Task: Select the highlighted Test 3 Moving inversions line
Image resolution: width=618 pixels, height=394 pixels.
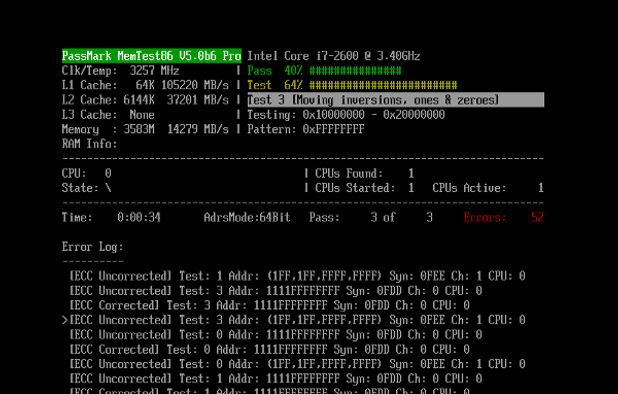Action: click(x=396, y=100)
